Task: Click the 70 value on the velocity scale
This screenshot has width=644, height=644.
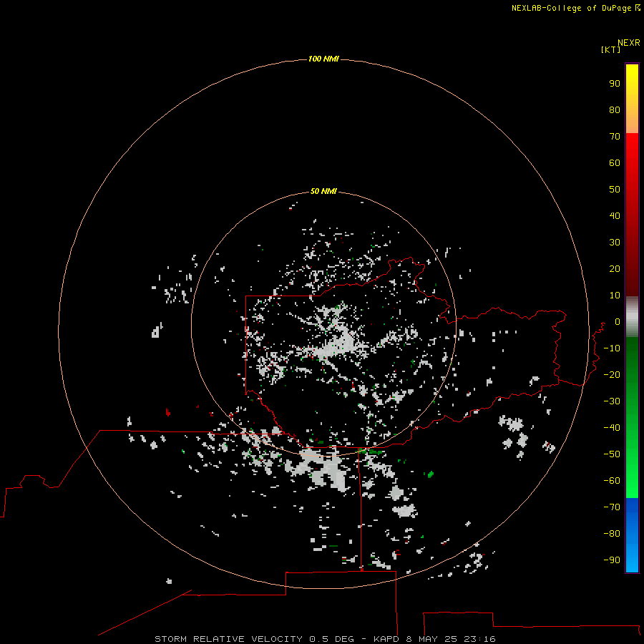Action: click(615, 137)
